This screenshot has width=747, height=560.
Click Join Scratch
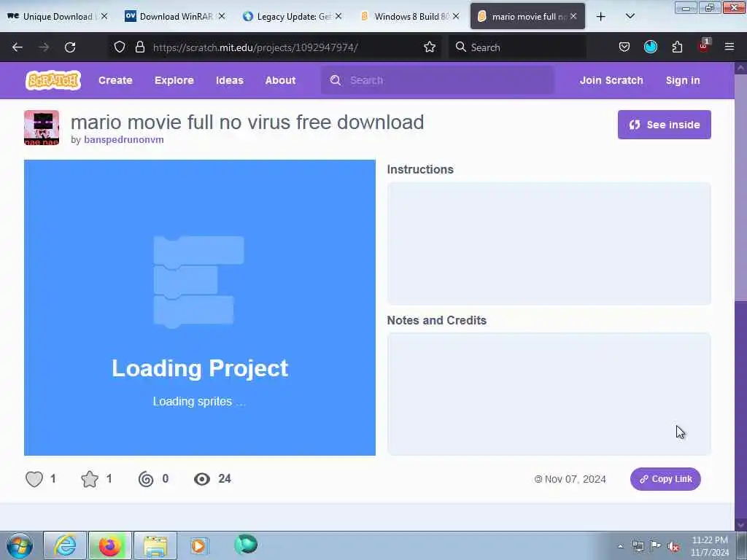point(611,80)
